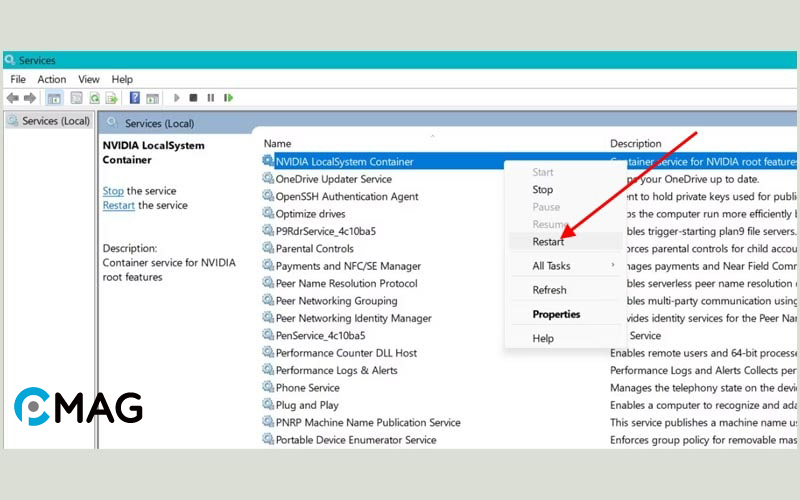The width and height of the screenshot is (800, 500).
Task: Select Properties in the context menu
Action: (556, 314)
